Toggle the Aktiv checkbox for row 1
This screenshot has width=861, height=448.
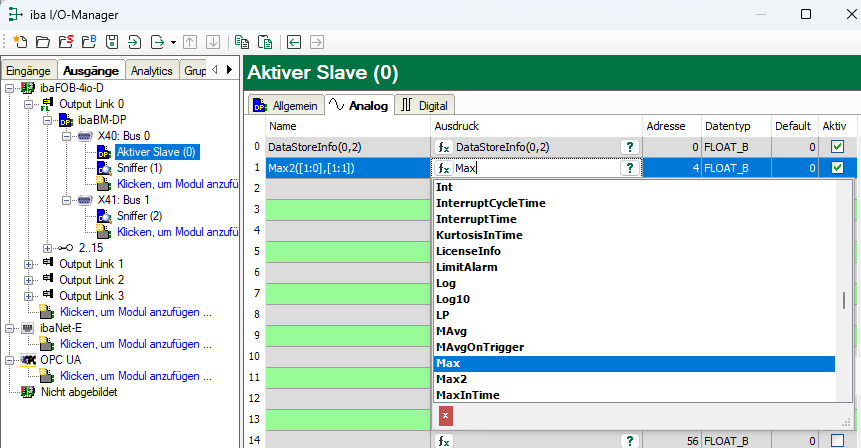(x=837, y=168)
